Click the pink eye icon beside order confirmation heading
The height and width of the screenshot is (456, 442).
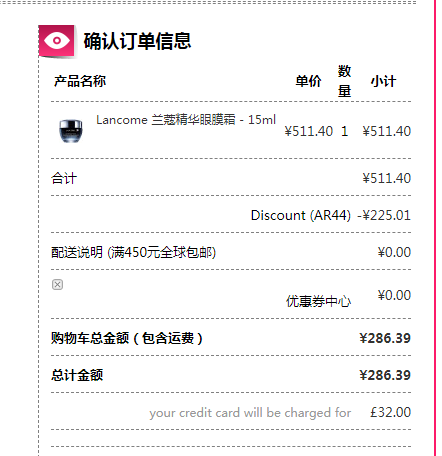coord(57,41)
